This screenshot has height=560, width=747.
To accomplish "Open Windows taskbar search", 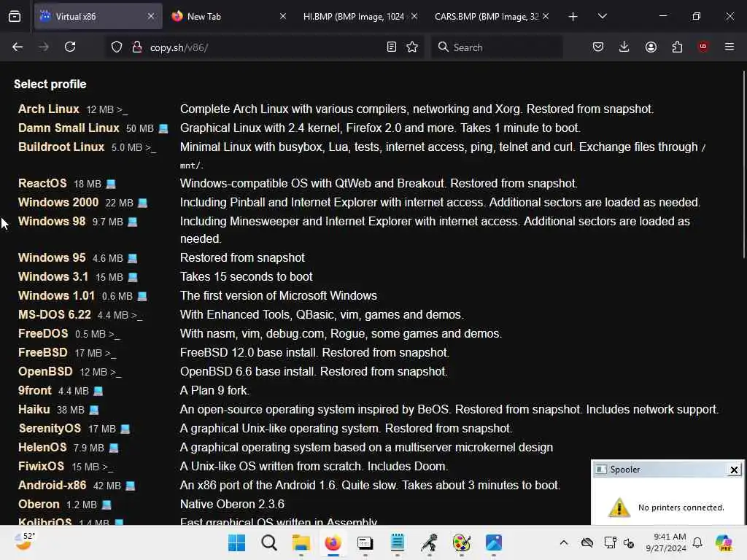I will point(269,542).
